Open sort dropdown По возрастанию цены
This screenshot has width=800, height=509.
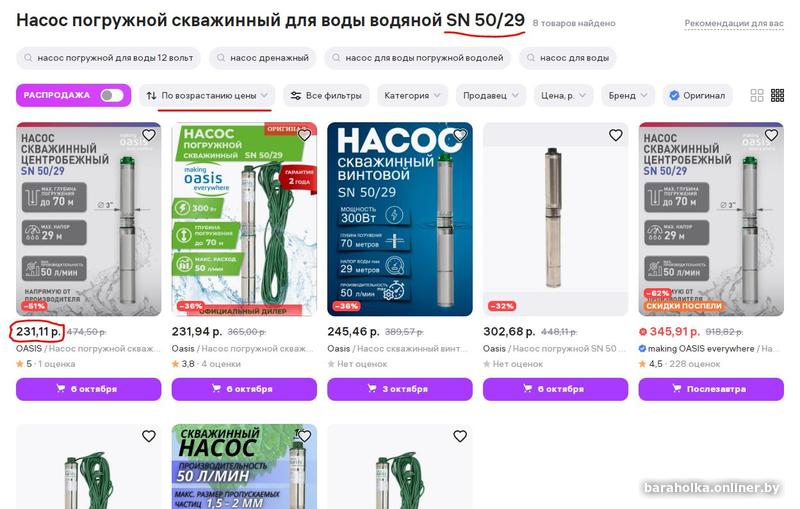207,95
